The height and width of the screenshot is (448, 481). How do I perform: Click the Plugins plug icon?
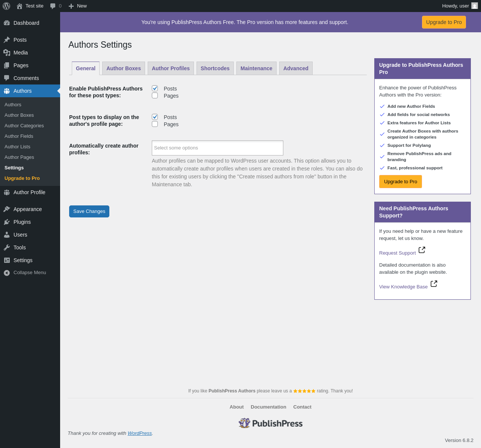pyautogui.click(x=7, y=222)
